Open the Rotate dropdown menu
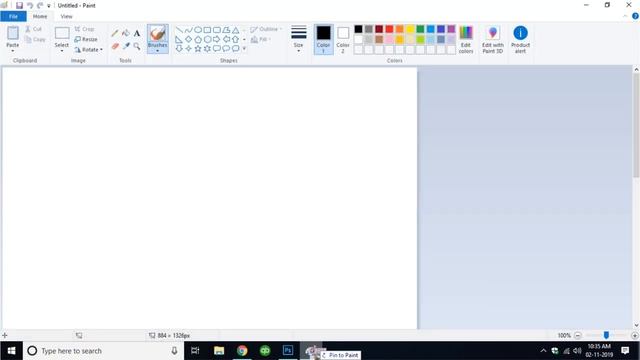The width and height of the screenshot is (640, 360). coord(89,50)
